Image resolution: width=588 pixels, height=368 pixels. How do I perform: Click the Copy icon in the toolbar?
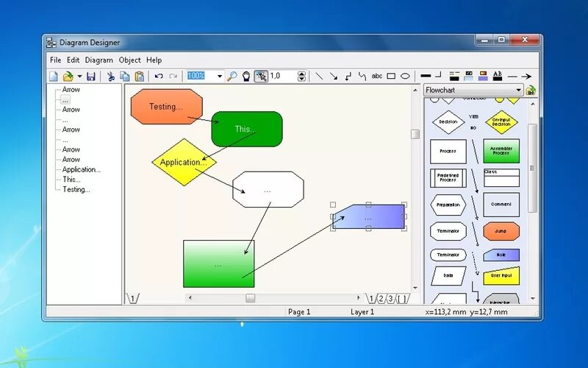click(125, 77)
